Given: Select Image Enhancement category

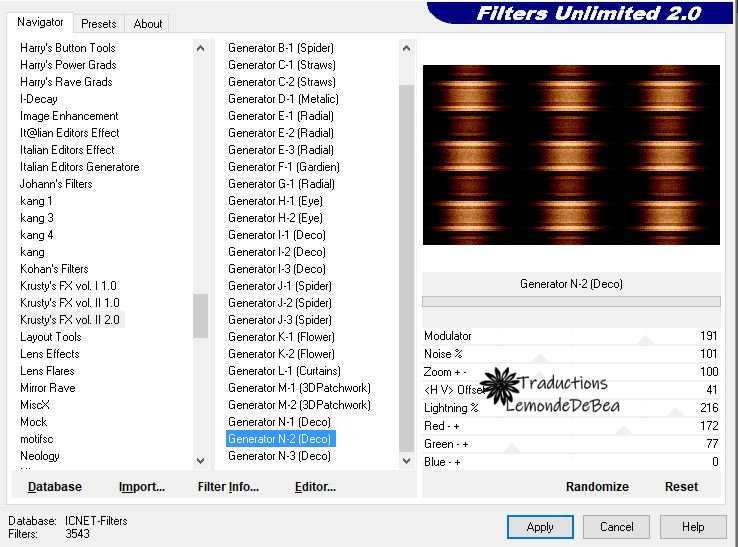Looking at the screenshot, I should tap(69, 116).
